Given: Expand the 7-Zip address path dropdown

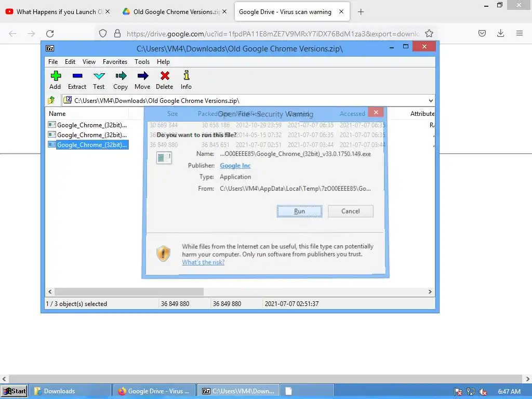Looking at the screenshot, I should click(x=431, y=100).
